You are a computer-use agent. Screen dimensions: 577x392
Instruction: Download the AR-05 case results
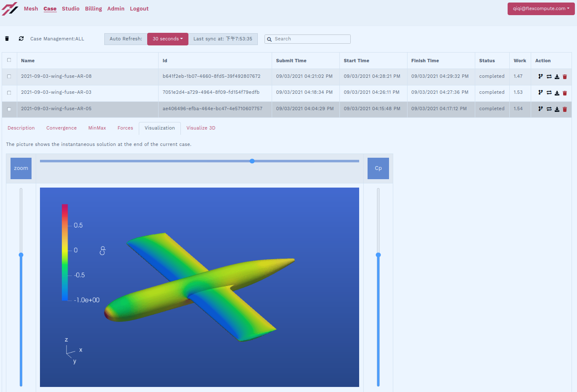tap(557, 109)
